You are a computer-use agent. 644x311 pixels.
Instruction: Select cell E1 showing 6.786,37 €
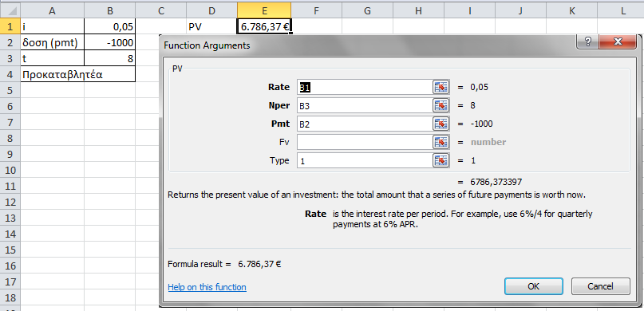[x=264, y=26]
